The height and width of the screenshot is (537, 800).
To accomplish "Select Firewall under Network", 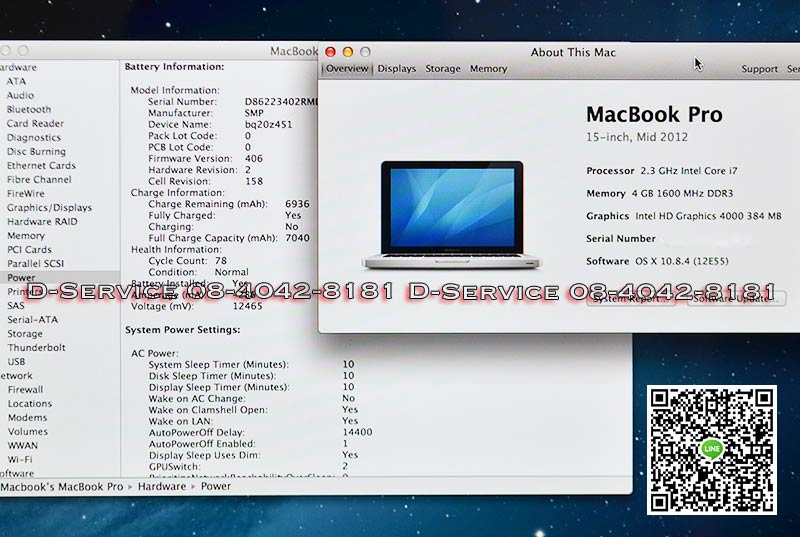I will coord(26,390).
